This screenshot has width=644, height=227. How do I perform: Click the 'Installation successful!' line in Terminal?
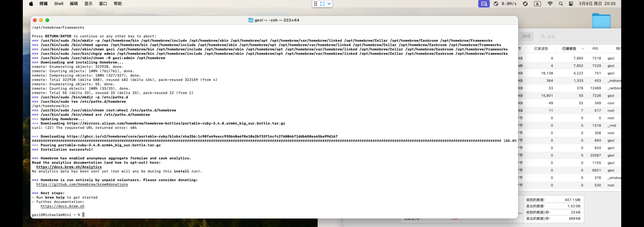[x=62, y=149]
